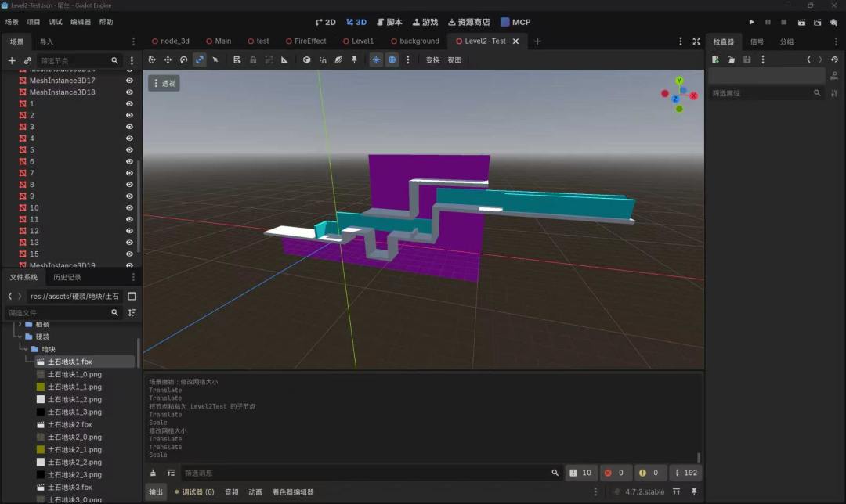Screen dimensions: 846x504
Task: Open the 视图 view menu in viewport toolbar
Action: click(454, 59)
